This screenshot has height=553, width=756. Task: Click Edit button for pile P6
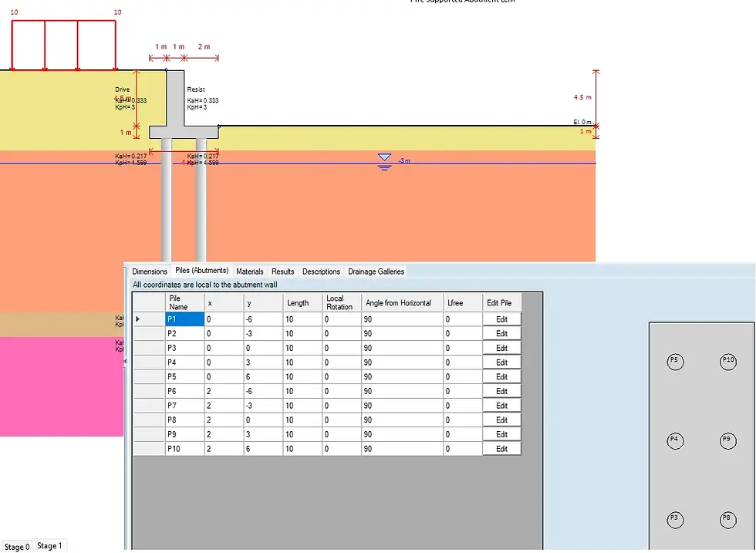coord(502,392)
